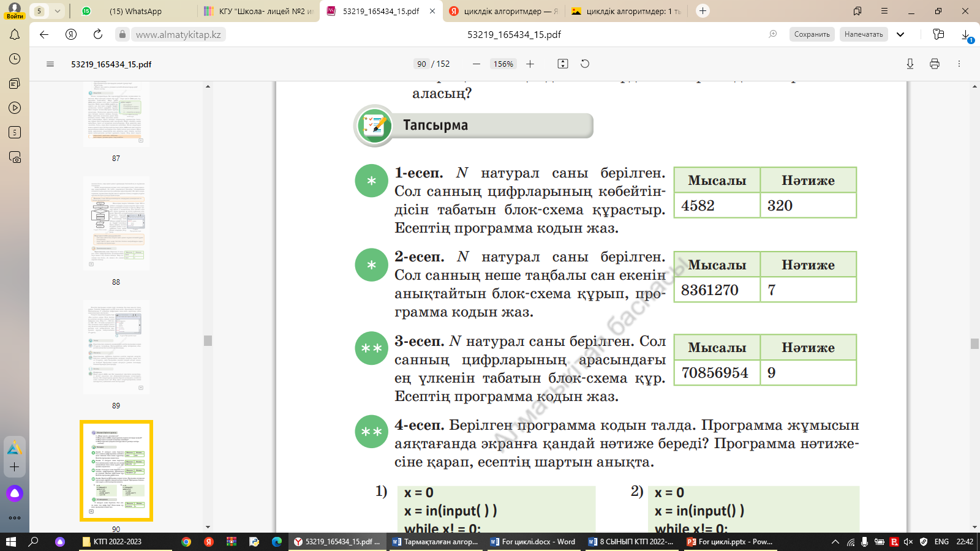Toggle the PDF thumbnail sidebar

pyautogui.click(x=50, y=64)
